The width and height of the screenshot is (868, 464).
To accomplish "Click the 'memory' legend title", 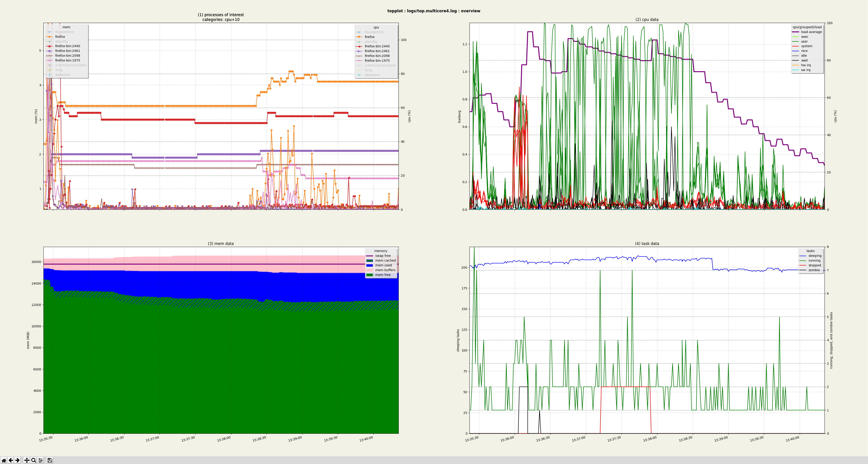I will [381, 251].
